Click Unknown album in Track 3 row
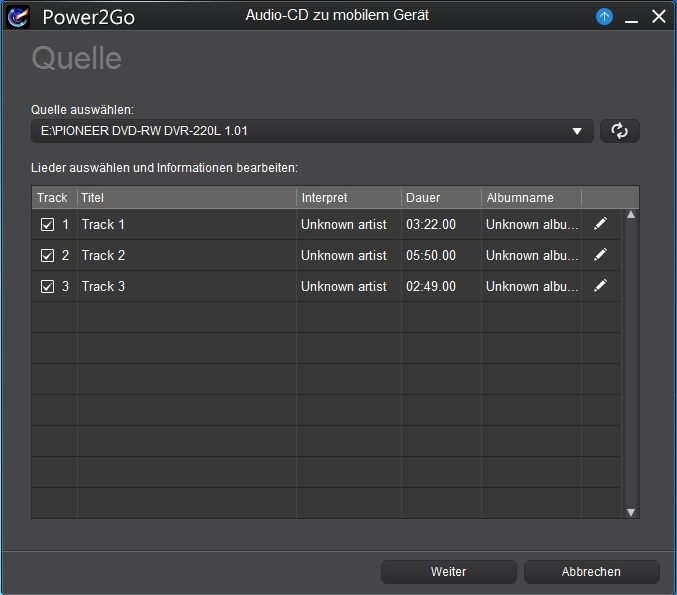The width and height of the screenshot is (677, 595). 532,286
